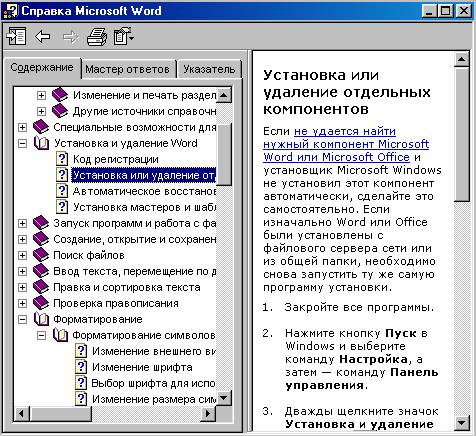The width and height of the screenshot is (476, 436).
Task: Click contents tree scroll up arrow
Action: (x=224, y=95)
